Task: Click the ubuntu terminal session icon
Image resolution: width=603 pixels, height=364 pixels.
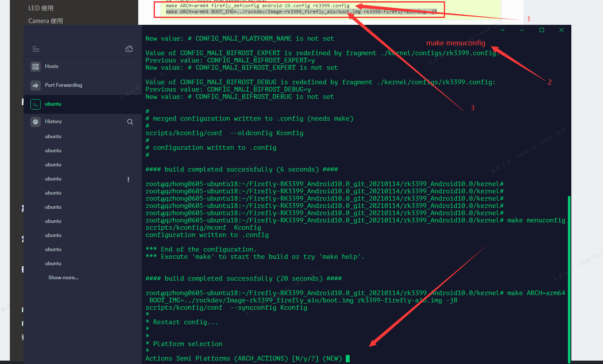Action: pyautogui.click(x=36, y=104)
